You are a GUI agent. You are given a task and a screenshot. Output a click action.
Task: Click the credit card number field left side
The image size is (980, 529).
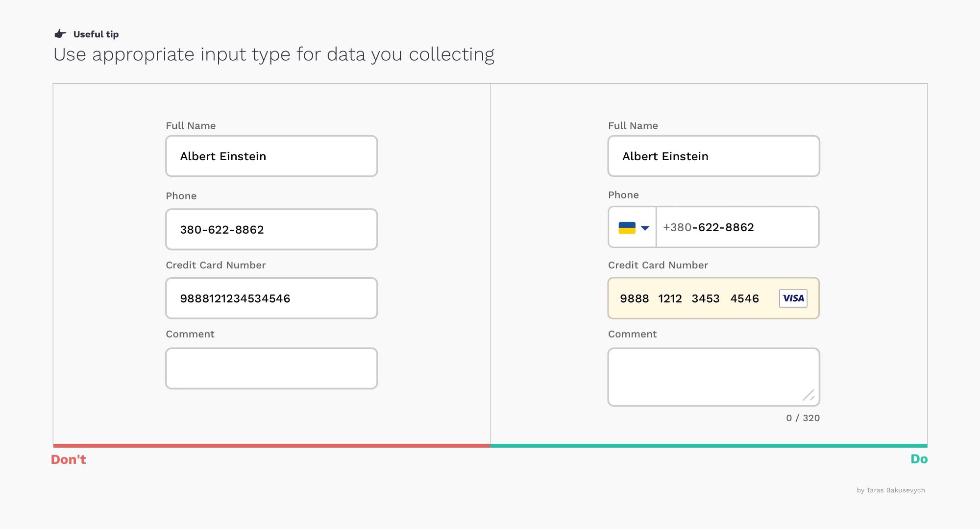271,298
